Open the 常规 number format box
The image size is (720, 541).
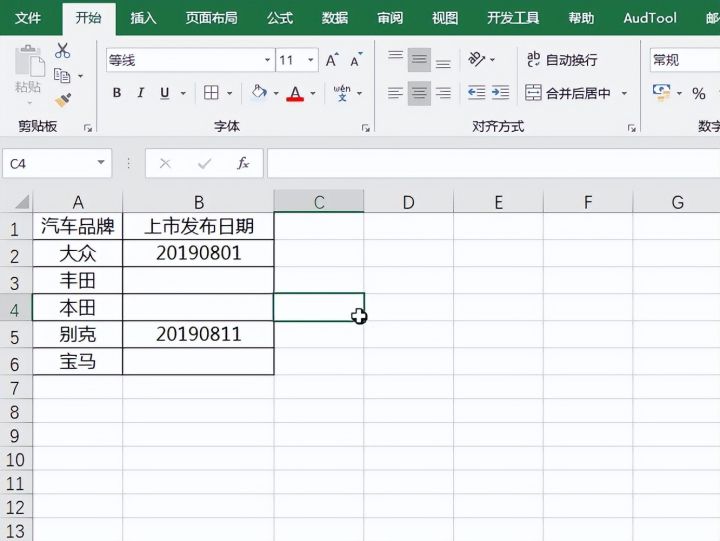coord(685,60)
